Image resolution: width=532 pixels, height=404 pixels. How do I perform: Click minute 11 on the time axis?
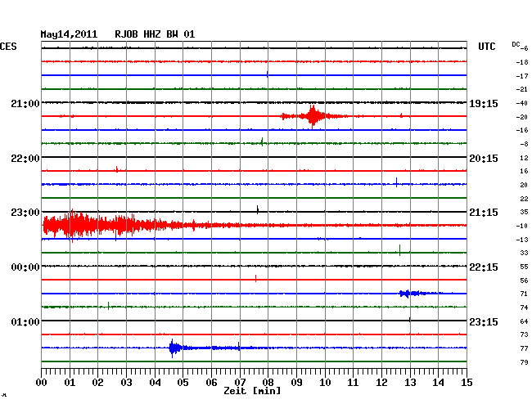tap(353, 383)
